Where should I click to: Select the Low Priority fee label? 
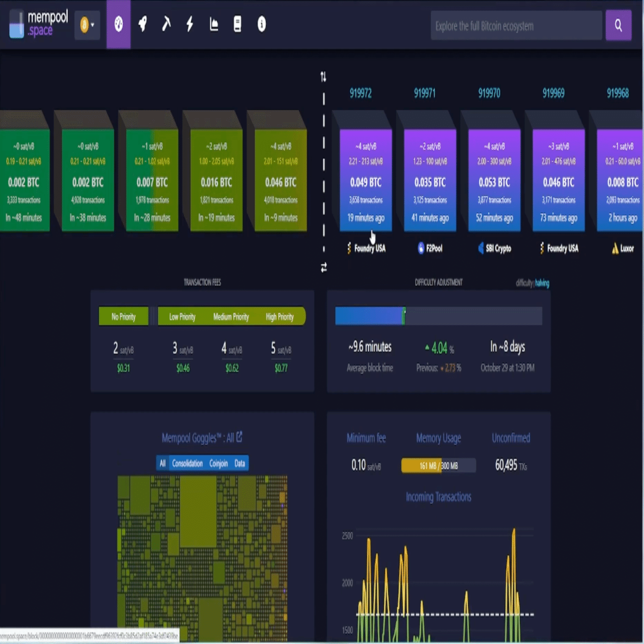[182, 317]
